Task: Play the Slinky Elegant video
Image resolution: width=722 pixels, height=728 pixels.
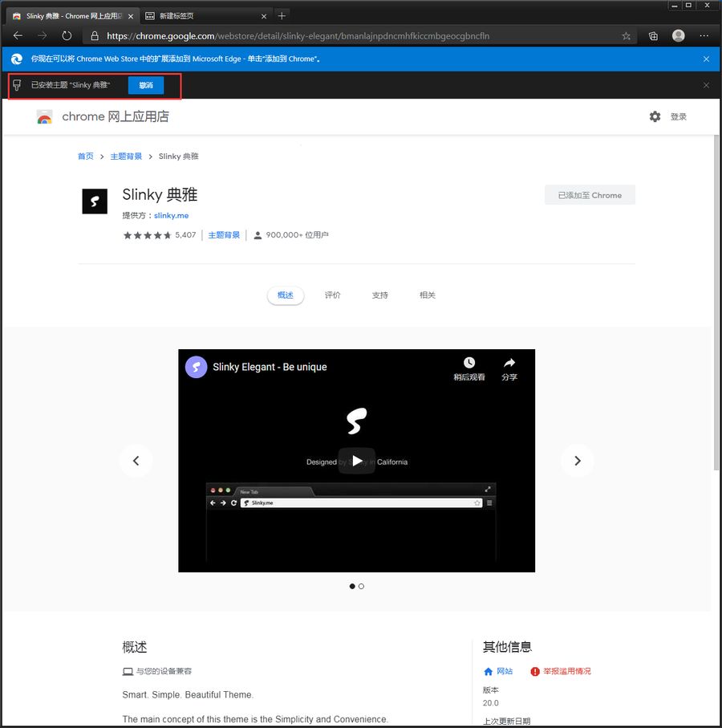Action: coord(356,461)
